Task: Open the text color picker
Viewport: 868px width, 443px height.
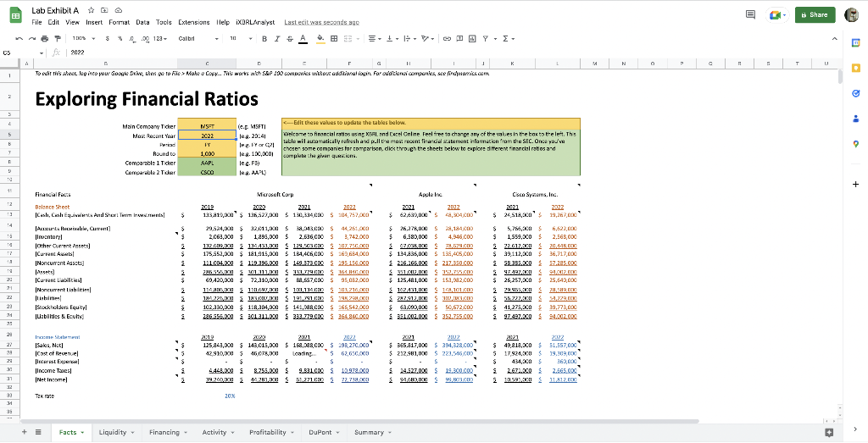Action: tap(303, 39)
